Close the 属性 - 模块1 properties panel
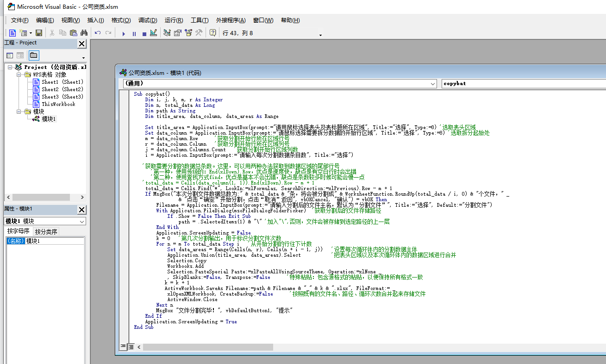The height and width of the screenshot is (364, 606). click(81, 210)
